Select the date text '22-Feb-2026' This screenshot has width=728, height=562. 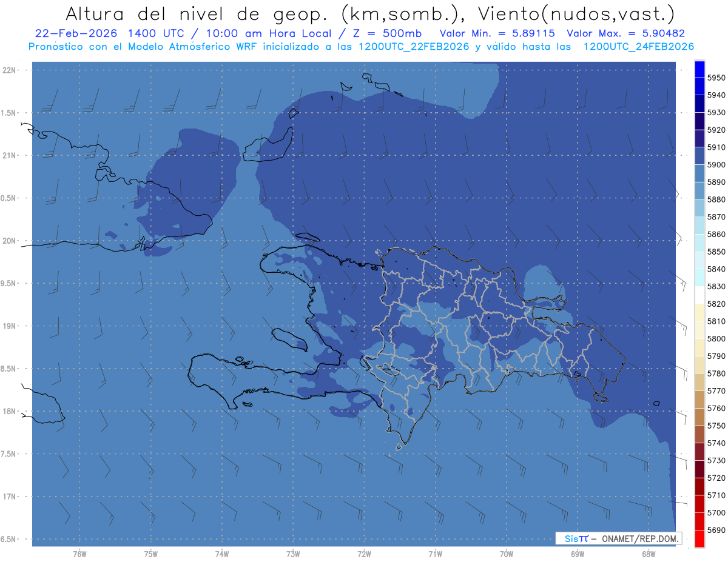[75, 34]
